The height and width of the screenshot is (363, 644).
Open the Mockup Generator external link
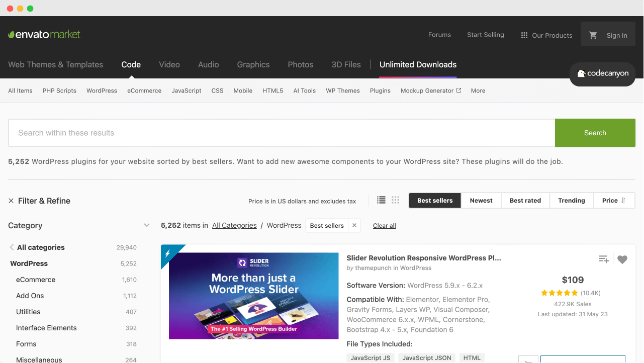[431, 91]
